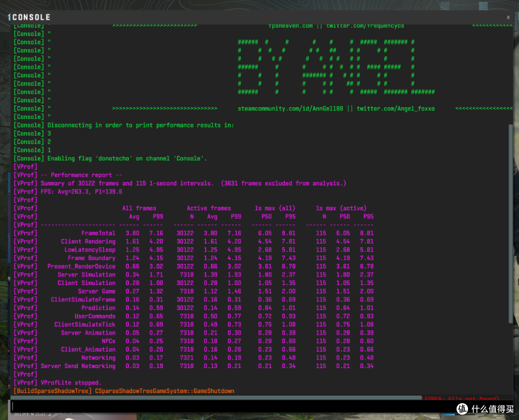Close the console window with the x button
519x420 pixels.
tap(508, 17)
